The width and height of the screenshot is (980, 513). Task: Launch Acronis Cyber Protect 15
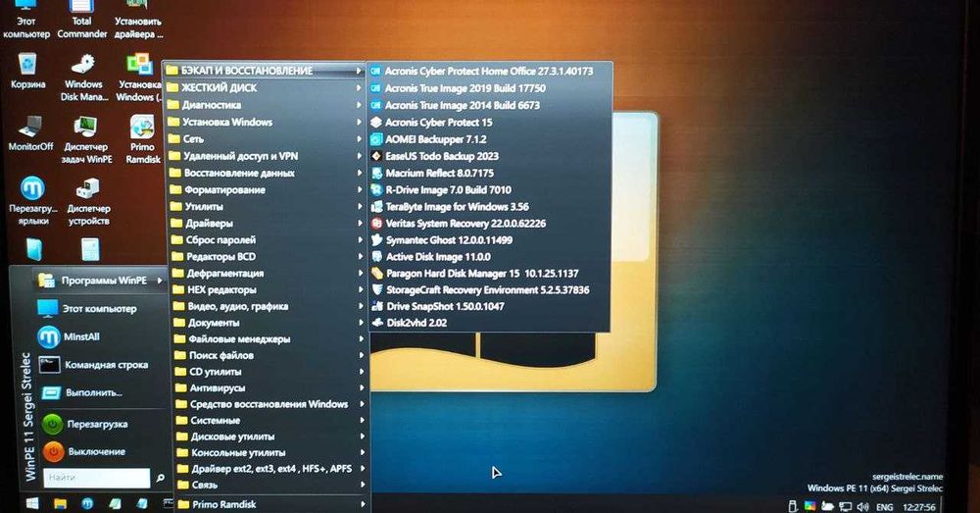click(x=489, y=122)
